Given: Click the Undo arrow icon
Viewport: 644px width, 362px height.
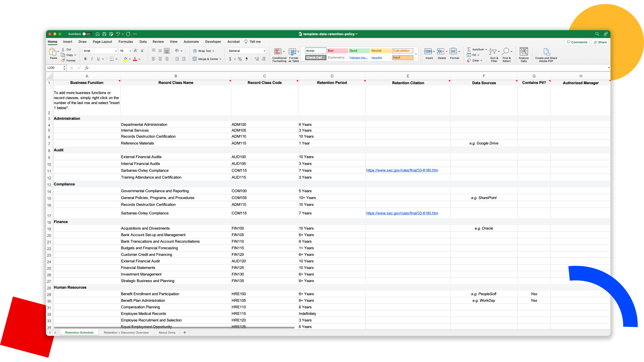Looking at the screenshot, I should click(x=118, y=34).
